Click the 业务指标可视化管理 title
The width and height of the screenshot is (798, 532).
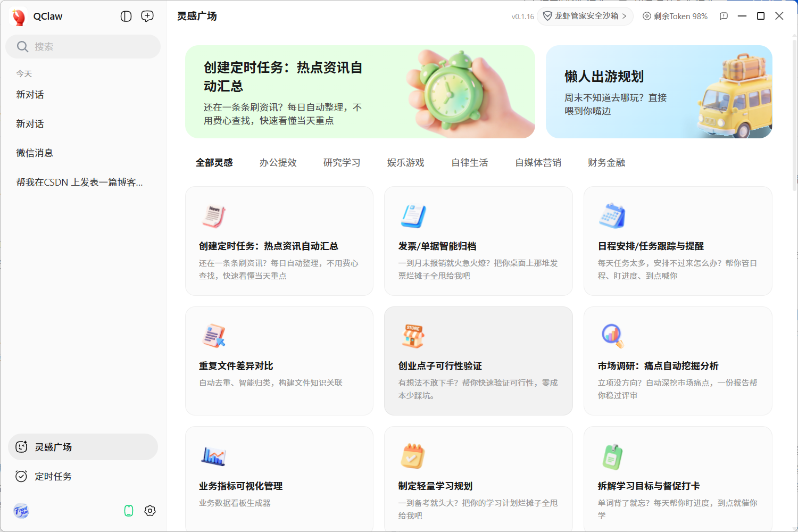point(240,486)
